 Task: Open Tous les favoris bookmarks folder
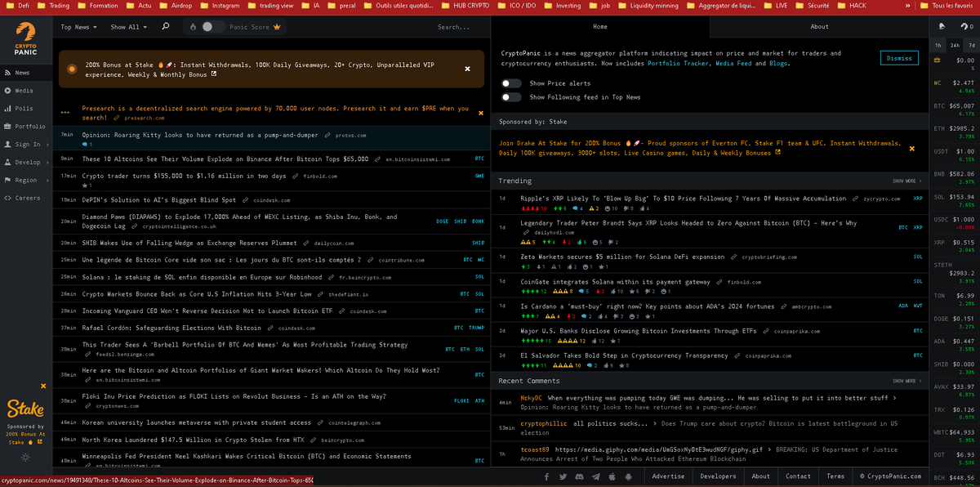tap(947, 5)
